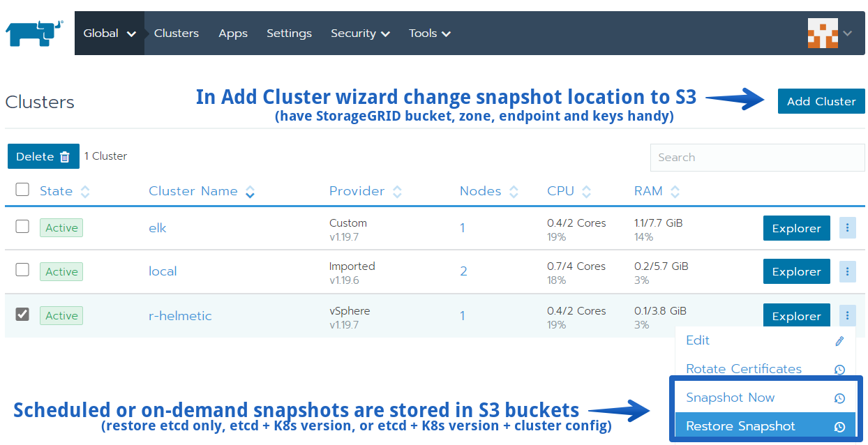Viewport: 868px width, 445px height.
Task: Open Explorer for the local cluster
Action: [x=797, y=271]
